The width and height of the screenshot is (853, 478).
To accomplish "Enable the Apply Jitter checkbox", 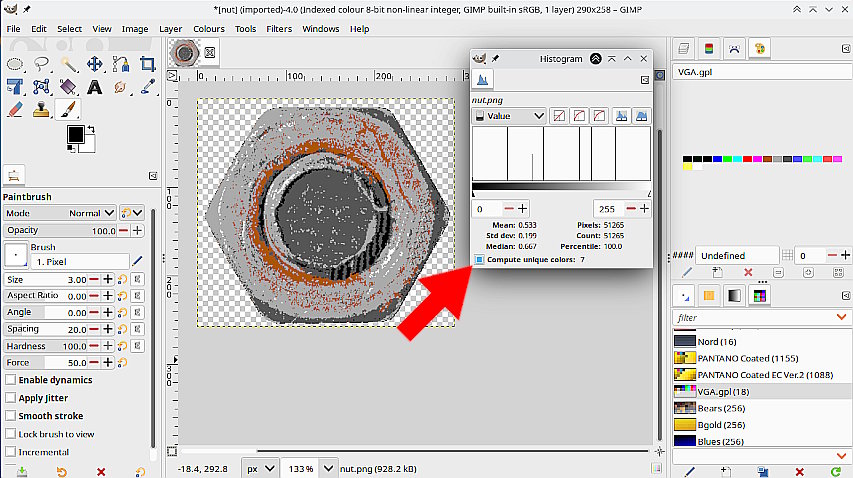I will [x=11, y=398].
